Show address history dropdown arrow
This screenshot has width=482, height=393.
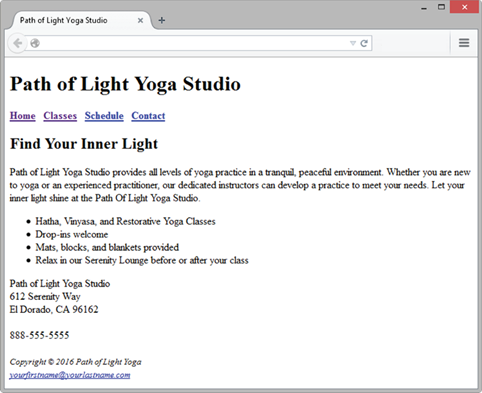(353, 43)
